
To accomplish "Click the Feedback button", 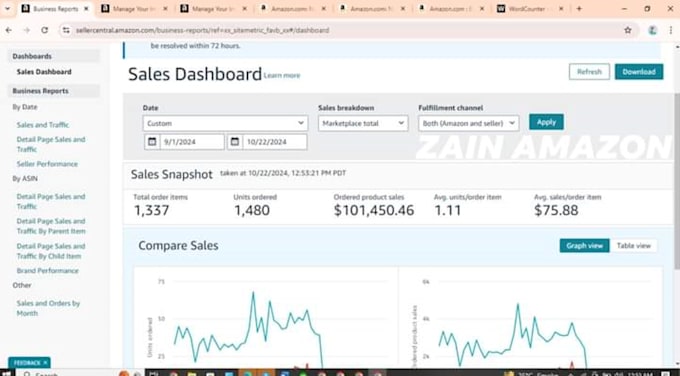I will click(27, 363).
